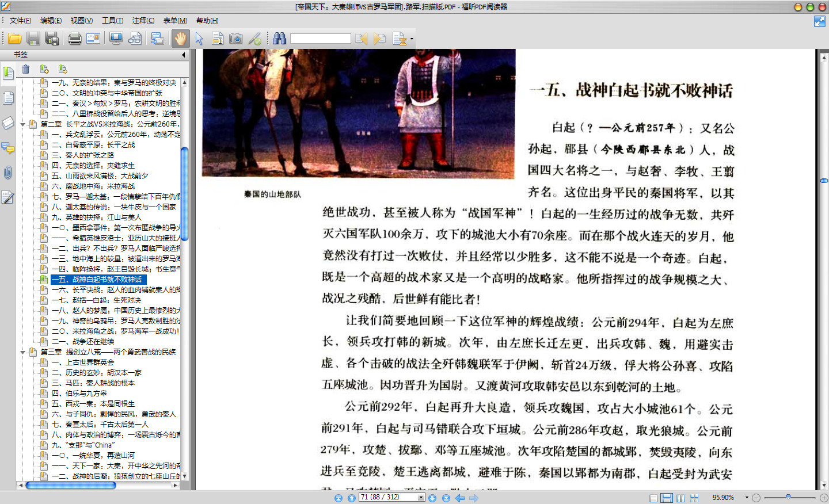Collapse the 第三章 提剑立八荒 bookmark node
This screenshot has width=829, height=504.
pos(23,352)
